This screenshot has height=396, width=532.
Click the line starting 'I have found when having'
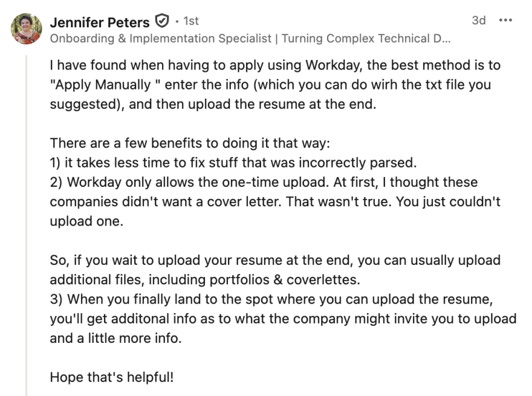[275, 65]
